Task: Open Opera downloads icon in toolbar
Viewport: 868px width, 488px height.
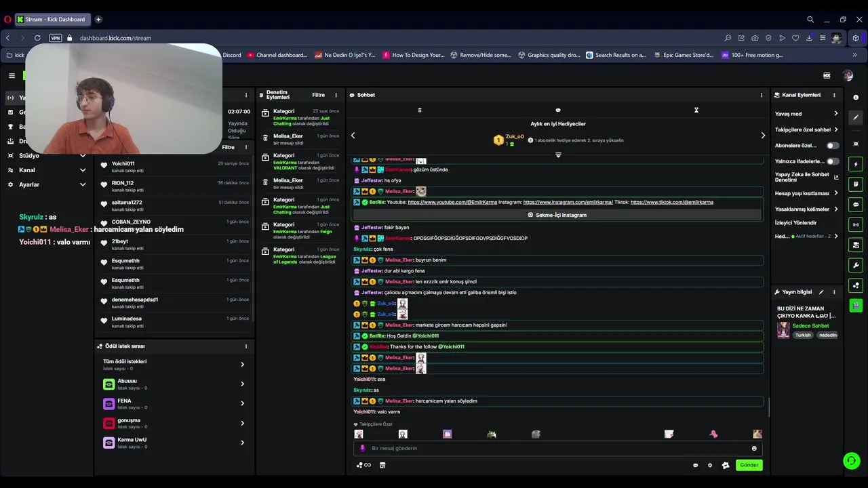Action: [x=809, y=38]
